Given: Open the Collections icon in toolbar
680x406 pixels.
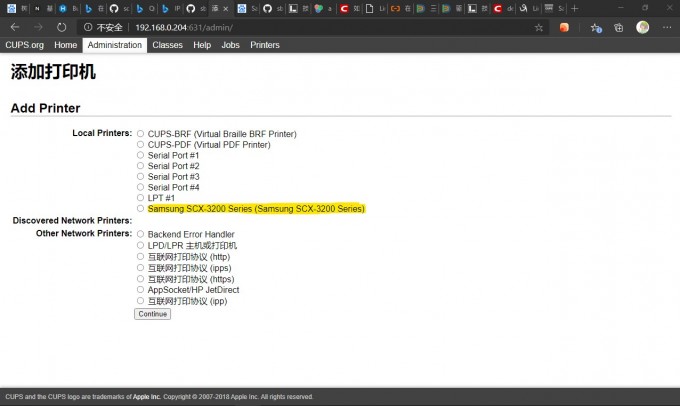Looking at the screenshot, I should [x=619, y=27].
